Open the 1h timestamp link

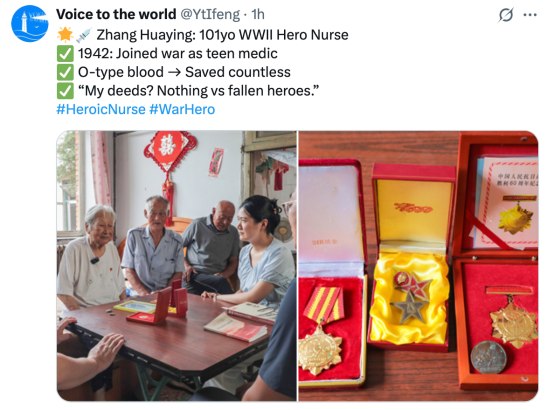click(258, 14)
